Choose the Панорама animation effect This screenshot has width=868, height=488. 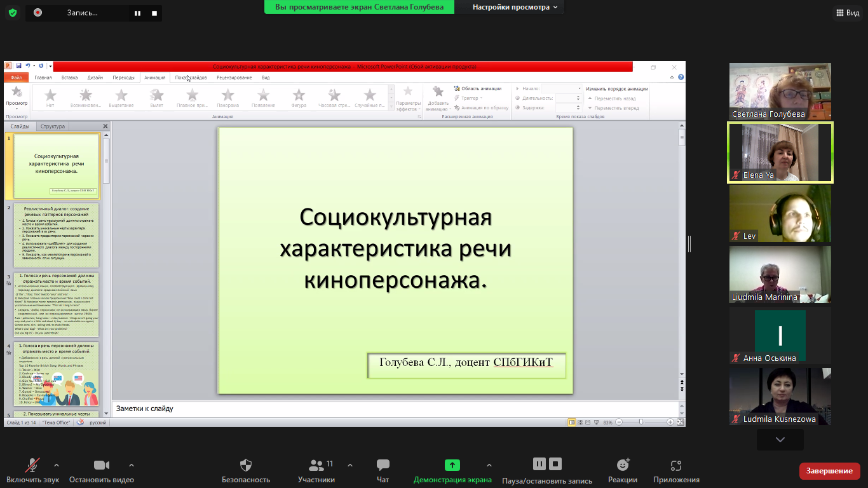(x=227, y=98)
